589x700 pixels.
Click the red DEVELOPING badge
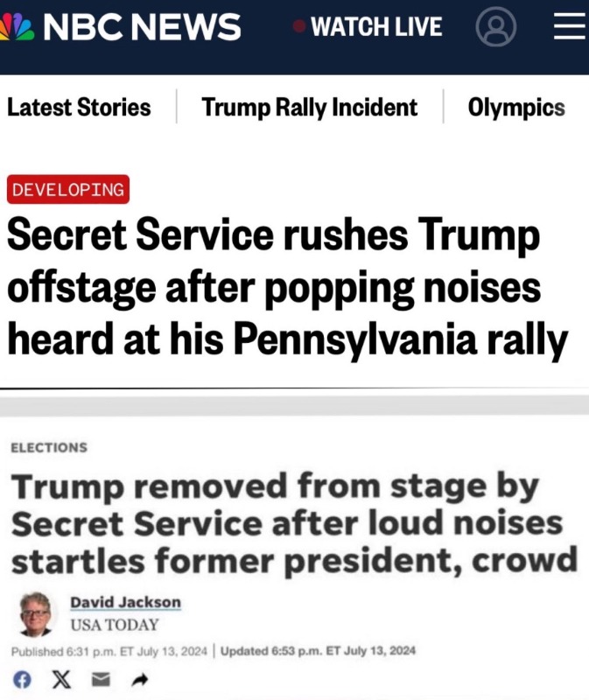pos(68,189)
